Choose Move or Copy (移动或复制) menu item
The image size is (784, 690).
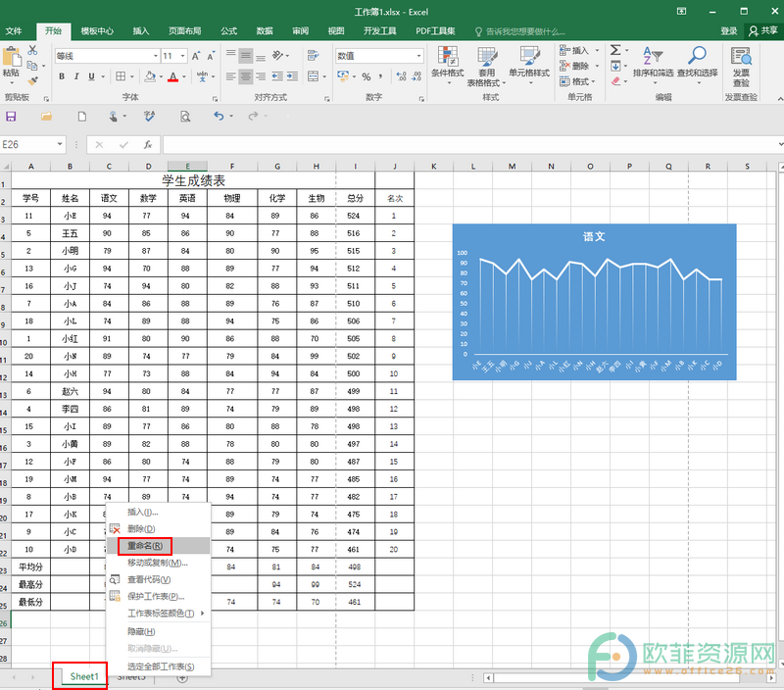[159, 563]
